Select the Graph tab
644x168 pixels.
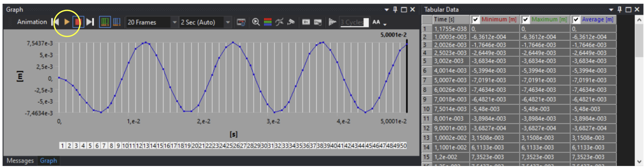(x=48, y=161)
